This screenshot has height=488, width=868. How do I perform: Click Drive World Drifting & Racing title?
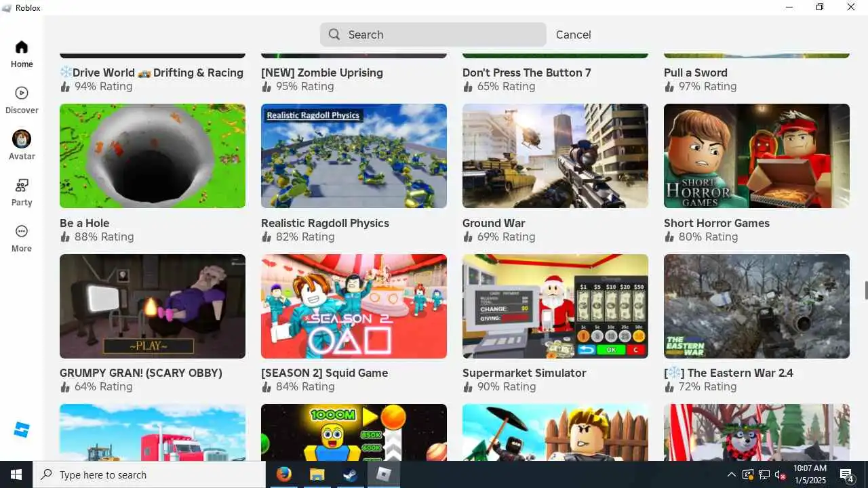[x=151, y=73]
